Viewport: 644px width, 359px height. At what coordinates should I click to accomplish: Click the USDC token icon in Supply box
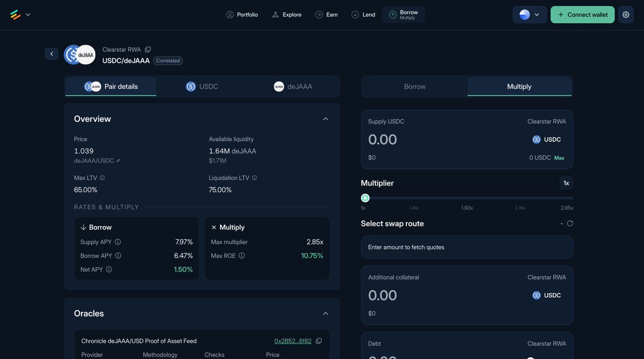[537, 140]
